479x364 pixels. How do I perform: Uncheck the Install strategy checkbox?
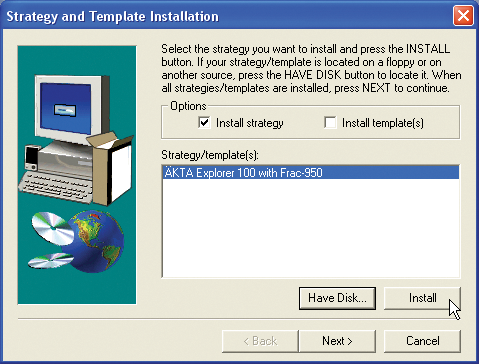pyautogui.click(x=204, y=123)
